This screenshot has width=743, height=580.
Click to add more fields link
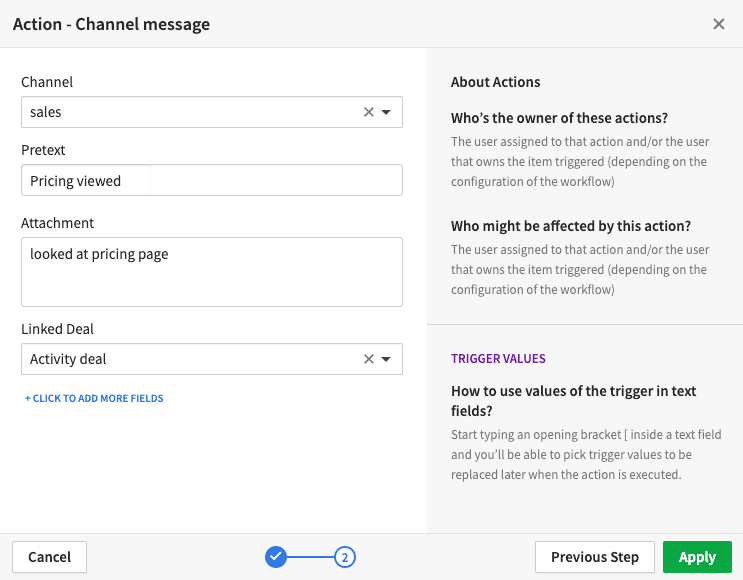[x=94, y=399]
